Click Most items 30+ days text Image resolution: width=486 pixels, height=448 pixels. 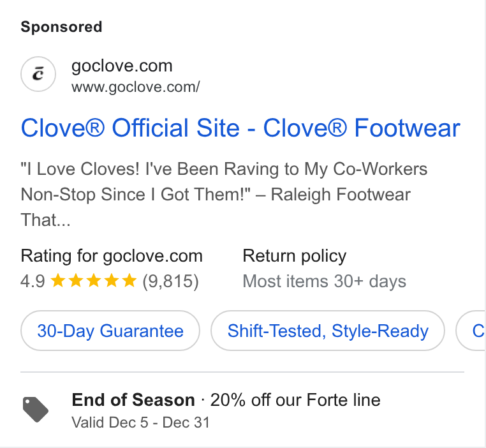pyautogui.click(x=324, y=281)
